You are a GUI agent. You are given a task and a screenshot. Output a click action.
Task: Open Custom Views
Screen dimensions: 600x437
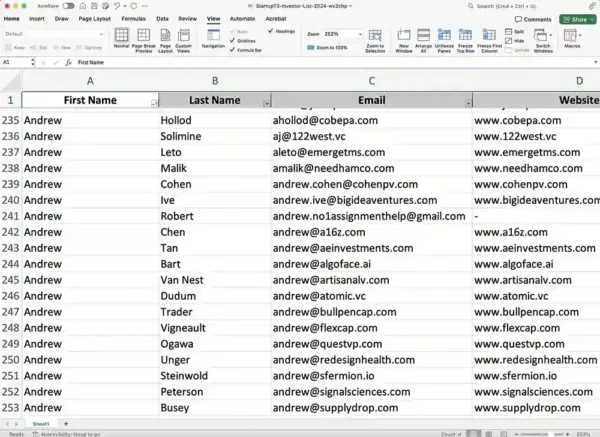point(183,35)
